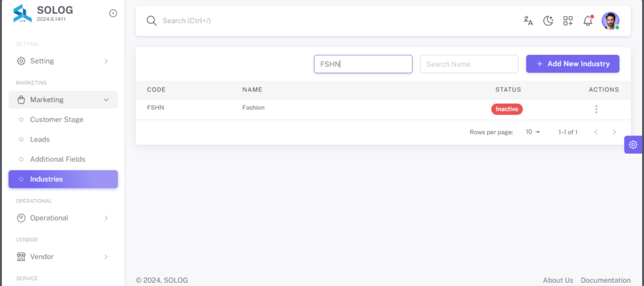Open the shortcuts grid icon
The width and height of the screenshot is (644, 286).
coord(568,21)
